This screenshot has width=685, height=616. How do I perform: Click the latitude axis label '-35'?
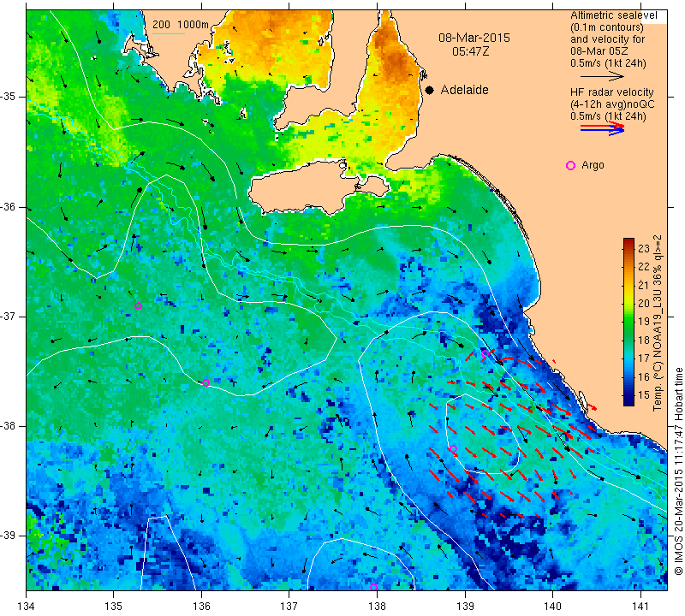pyautogui.click(x=8, y=97)
